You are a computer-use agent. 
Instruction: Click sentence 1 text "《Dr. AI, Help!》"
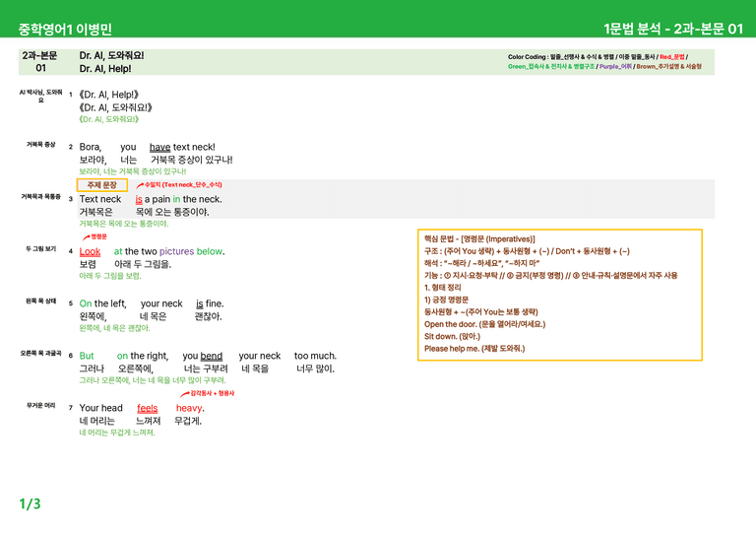[x=109, y=95]
